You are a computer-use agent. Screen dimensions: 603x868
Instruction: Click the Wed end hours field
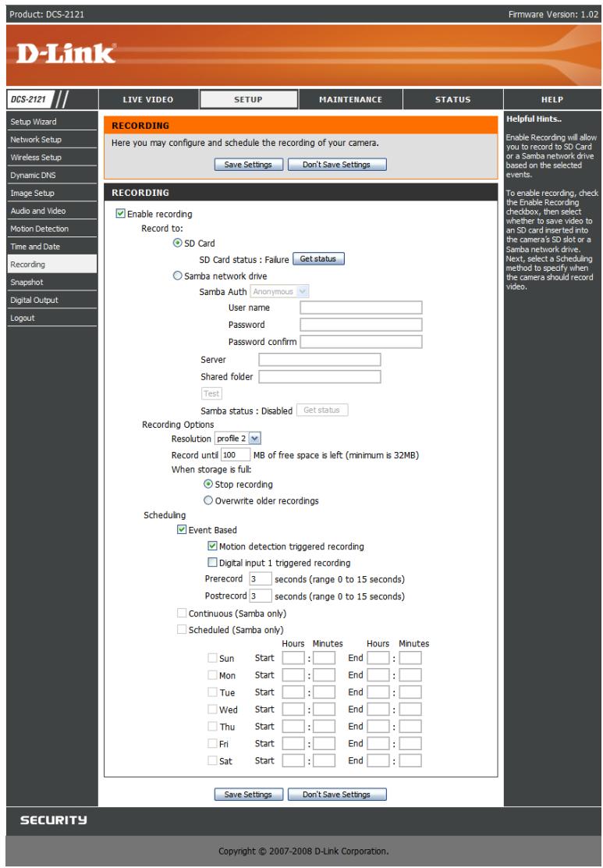378,709
